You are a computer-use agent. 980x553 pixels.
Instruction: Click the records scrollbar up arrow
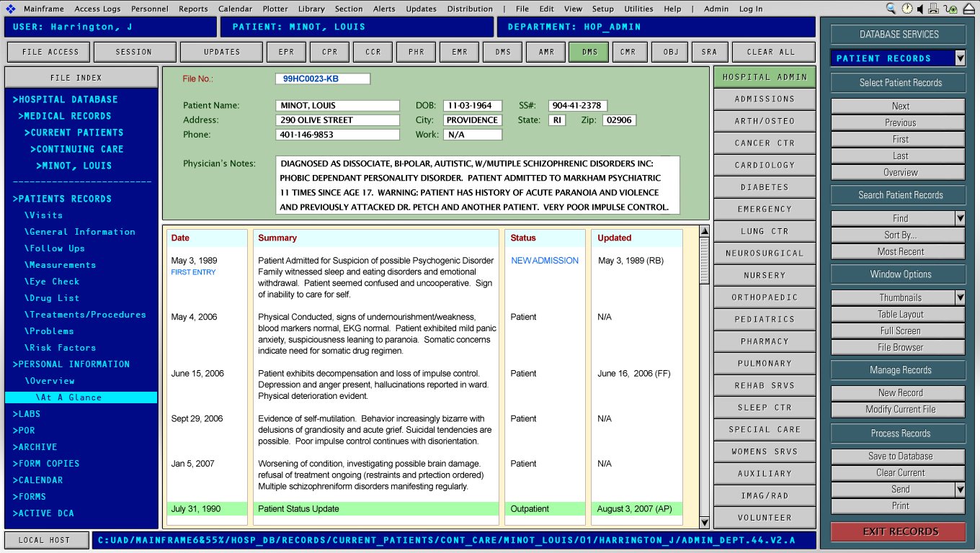pyautogui.click(x=705, y=231)
